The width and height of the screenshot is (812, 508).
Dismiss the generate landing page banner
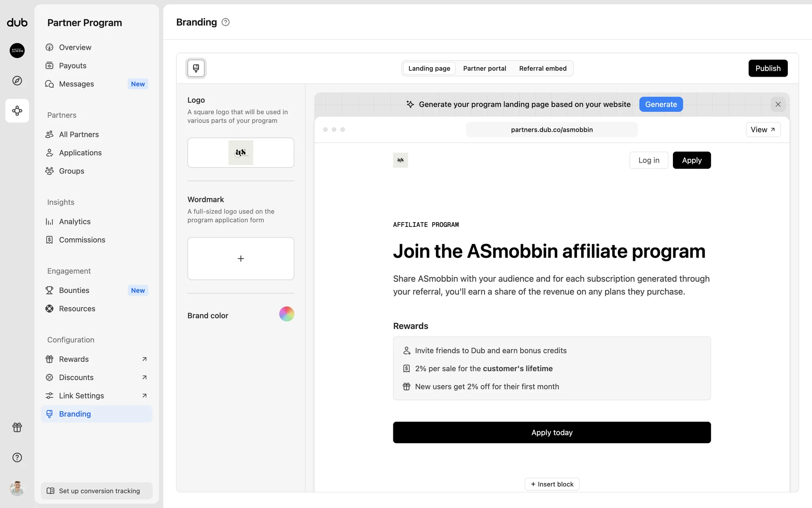tap(778, 104)
